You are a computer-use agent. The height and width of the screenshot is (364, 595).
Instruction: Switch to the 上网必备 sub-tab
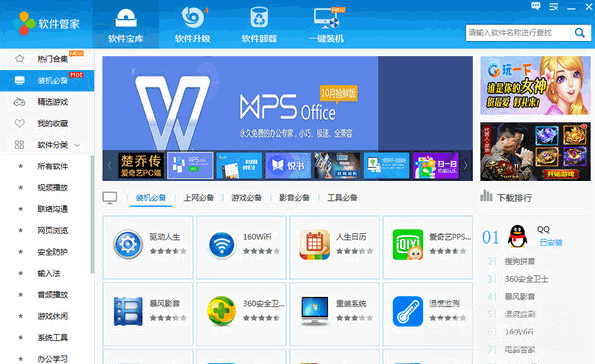tap(199, 198)
